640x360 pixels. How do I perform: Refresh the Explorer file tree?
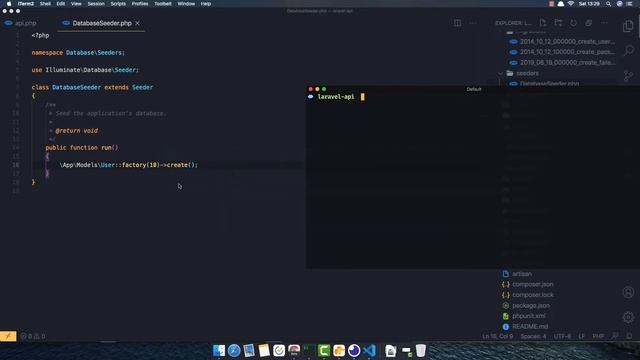pos(573,23)
